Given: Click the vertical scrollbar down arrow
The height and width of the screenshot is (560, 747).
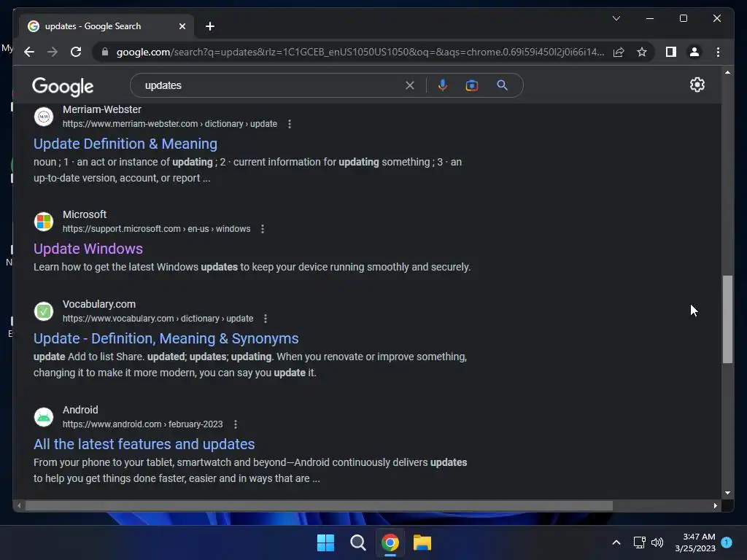Looking at the screenshot, I should click(727, 493).
